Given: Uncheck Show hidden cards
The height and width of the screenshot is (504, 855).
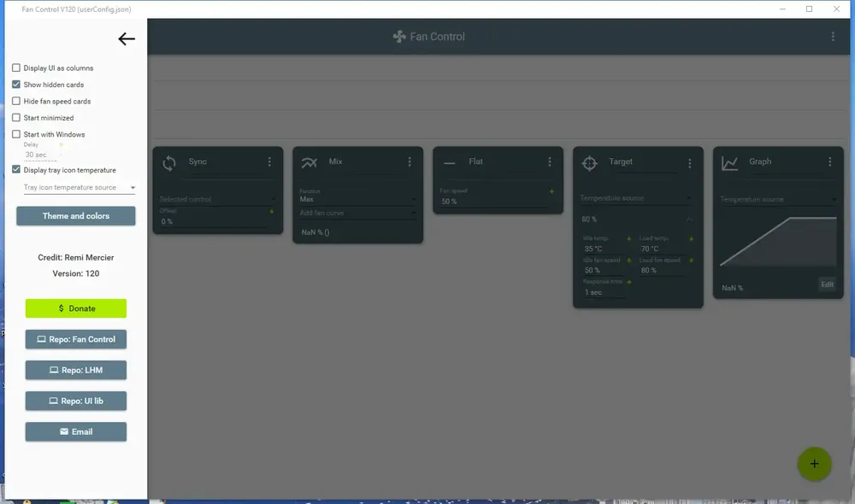Looking at the screenshot, I should [x=16, y=85].
